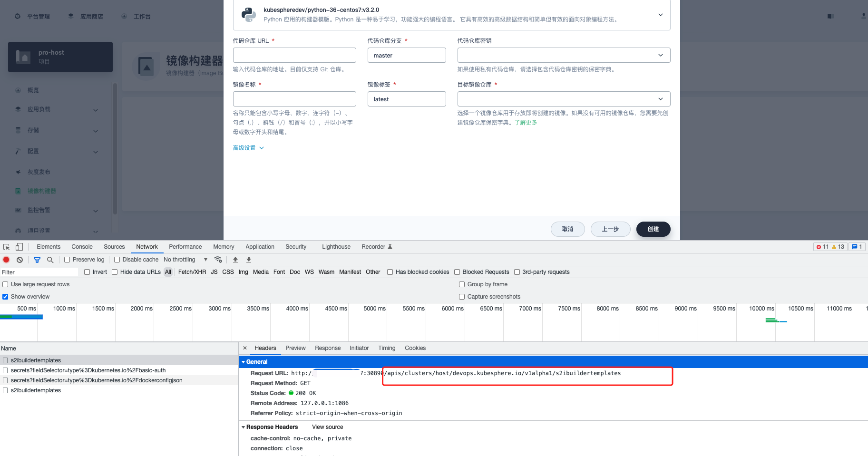Open the 了解更多 learn more link
Screen dimensions: 868x456
click(x=526, y=123)
